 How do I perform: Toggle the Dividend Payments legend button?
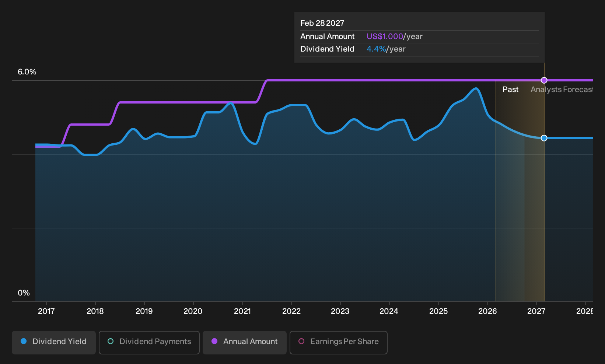[149, 343]
